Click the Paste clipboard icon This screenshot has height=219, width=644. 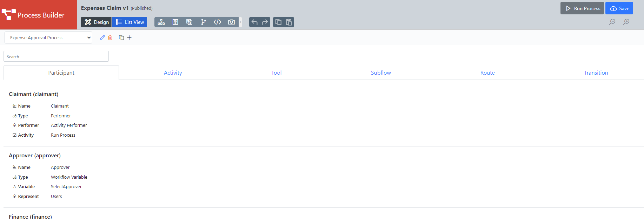(x=289, y=22)
